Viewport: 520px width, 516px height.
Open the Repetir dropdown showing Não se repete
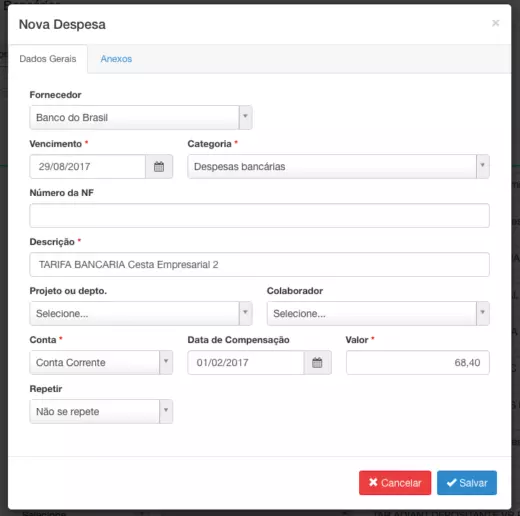pos(101,411)
